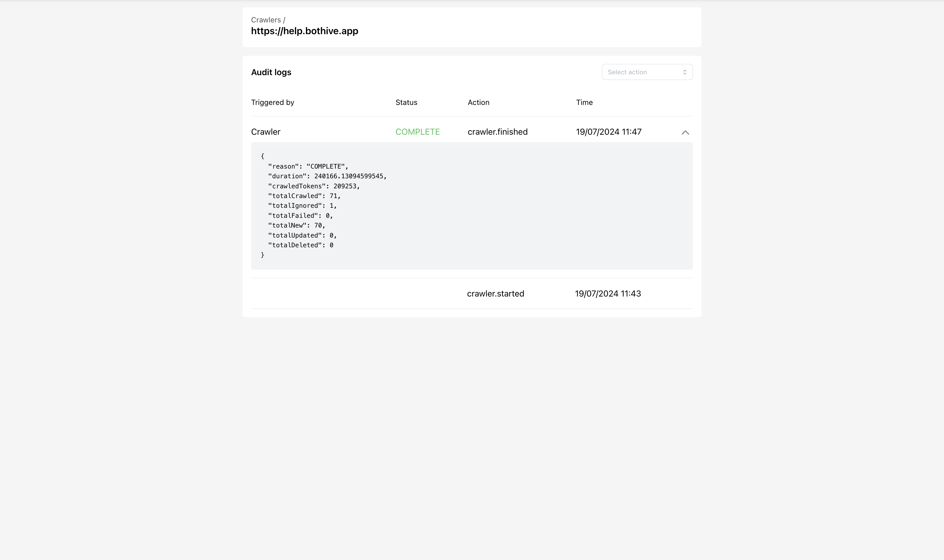The height and width of the screenshot is (560, 944).
Task: Collapse the crawler.finished log entry chevron
Action: click(685, 132)
